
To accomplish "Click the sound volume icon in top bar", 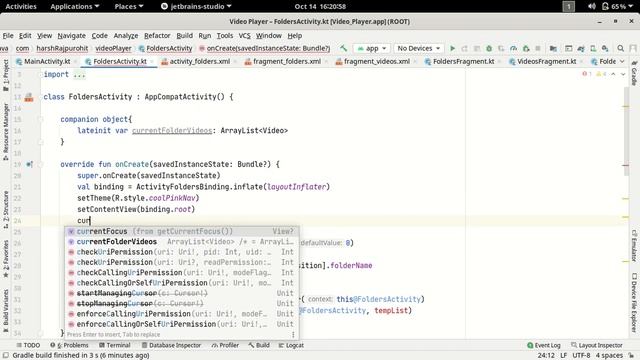I will pyautogui.click(x=592, y=7).
